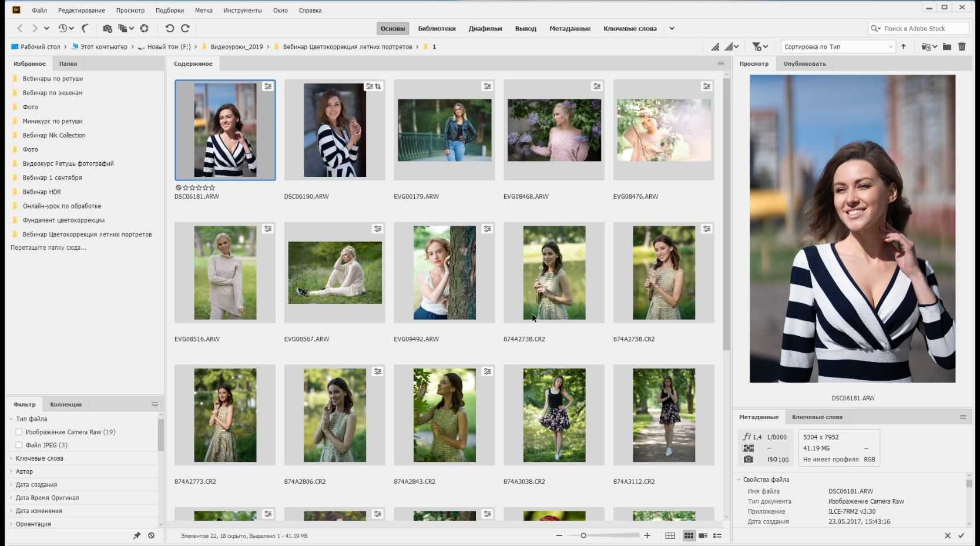The height and width of the screenshot is (546, 980).
Task: Create a new folder with folder icon
Action: 947,46
